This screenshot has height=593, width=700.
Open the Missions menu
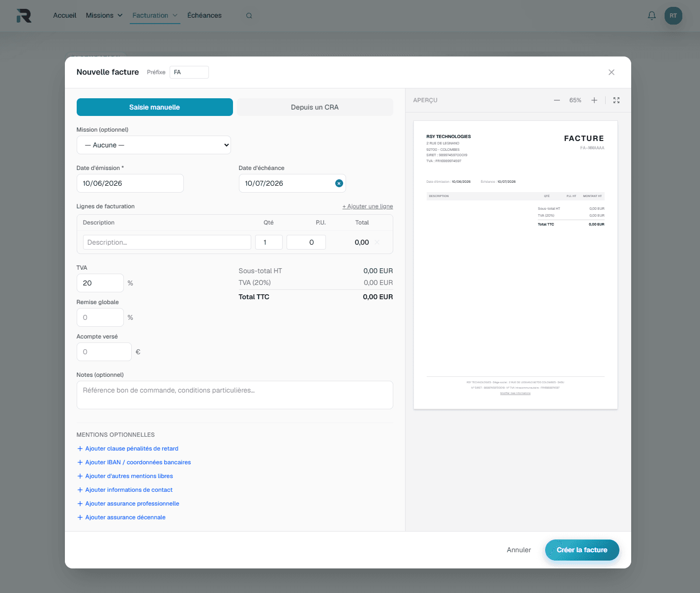(x=104, y=16)
